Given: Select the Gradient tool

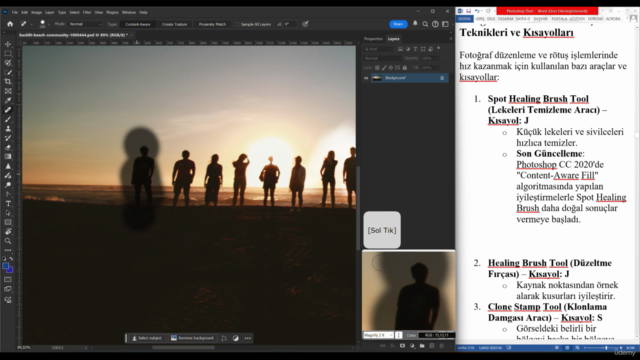Looking at the screenshot, I should (8, 157).
